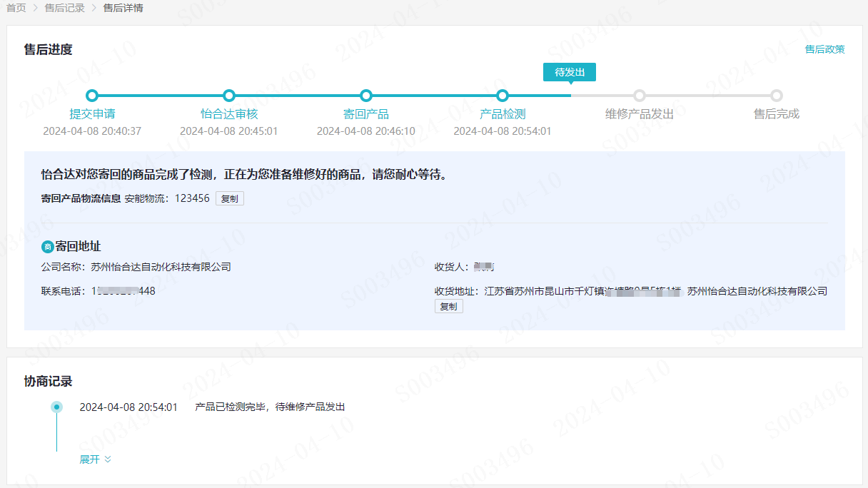Click the grey 售后完成 step circle
Screen dimensions: 868x488
[x=777, y=96]
